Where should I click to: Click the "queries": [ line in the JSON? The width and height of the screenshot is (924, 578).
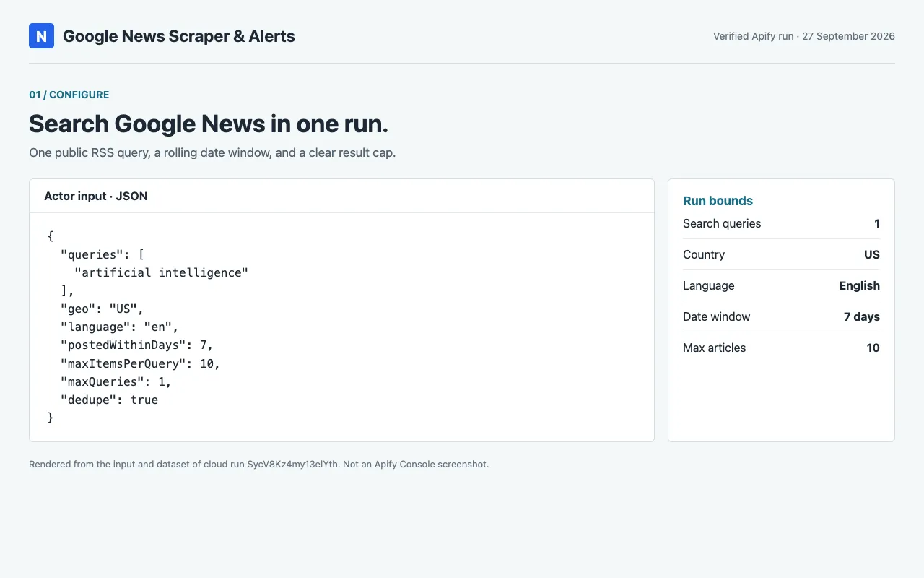coord(103,254)
